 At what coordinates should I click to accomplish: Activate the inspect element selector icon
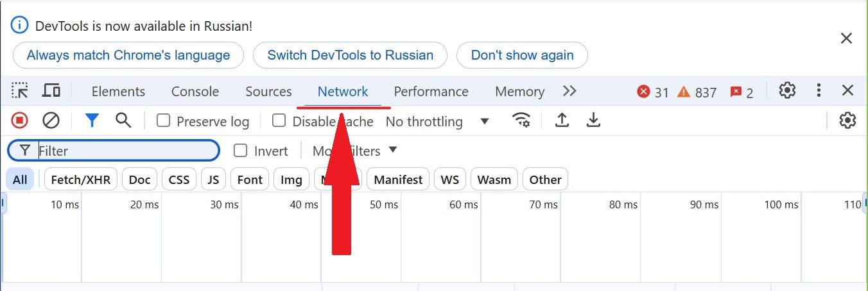pos(20,91)
